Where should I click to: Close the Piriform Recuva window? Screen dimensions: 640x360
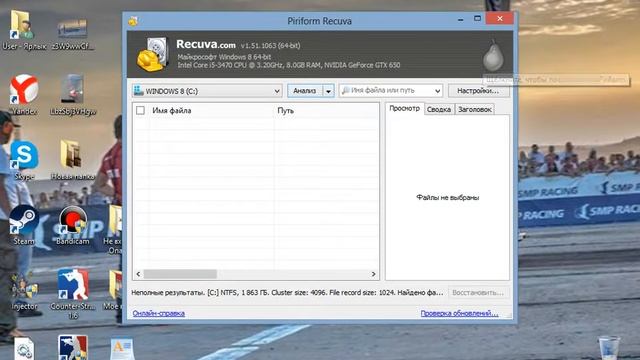click(x=500, y=18)
